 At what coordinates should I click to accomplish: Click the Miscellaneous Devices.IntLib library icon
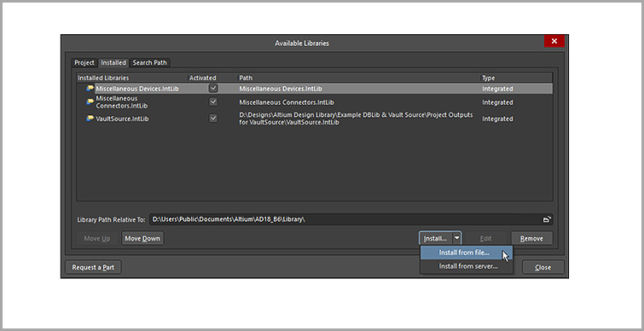click(90, 88)
